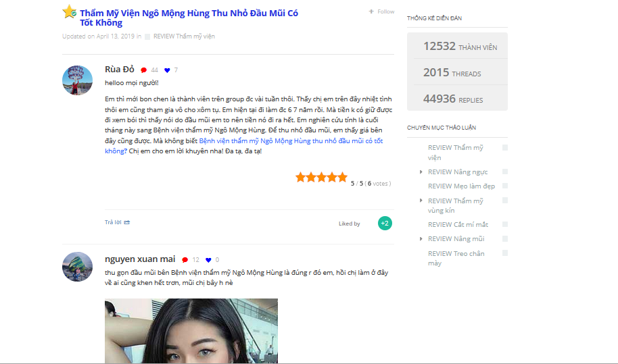Open sidebar REVIEW Mẹo làm đẹp category
This screenshot has height=364, width=618.
point(462,186)
